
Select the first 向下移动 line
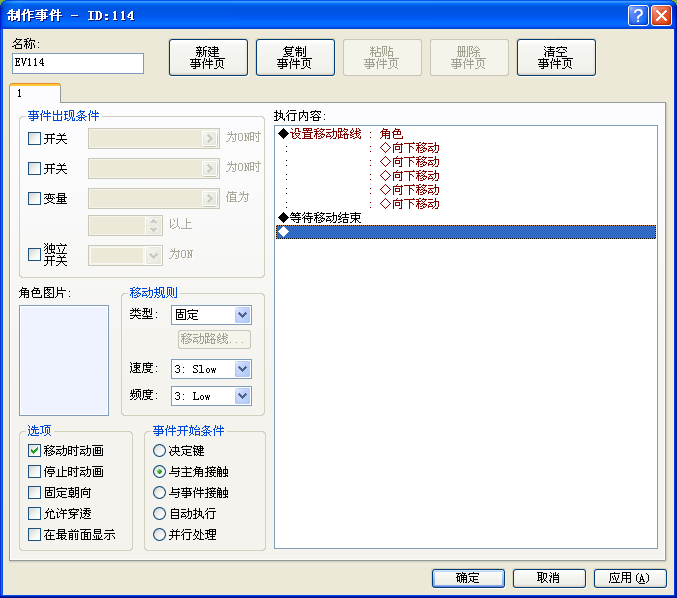pos(466,148)
